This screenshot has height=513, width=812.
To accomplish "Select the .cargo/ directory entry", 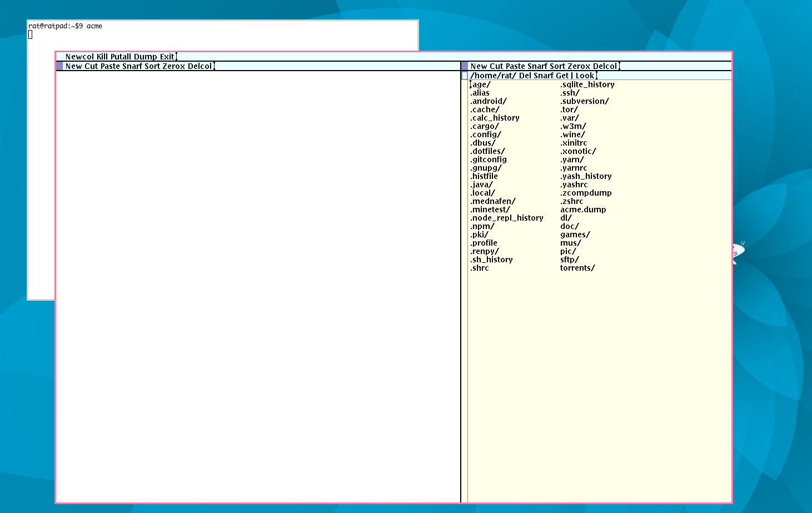I will click(x=485, y=126).
